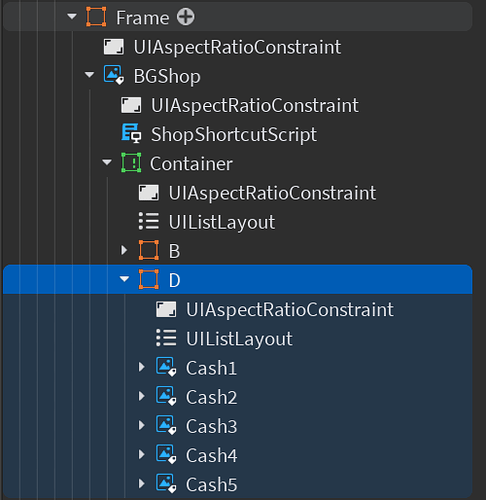This screenshot has width=486, height=500.
Task: Click the UIAspectRatioConstraint icon under D
Action: tap(166, 309)
